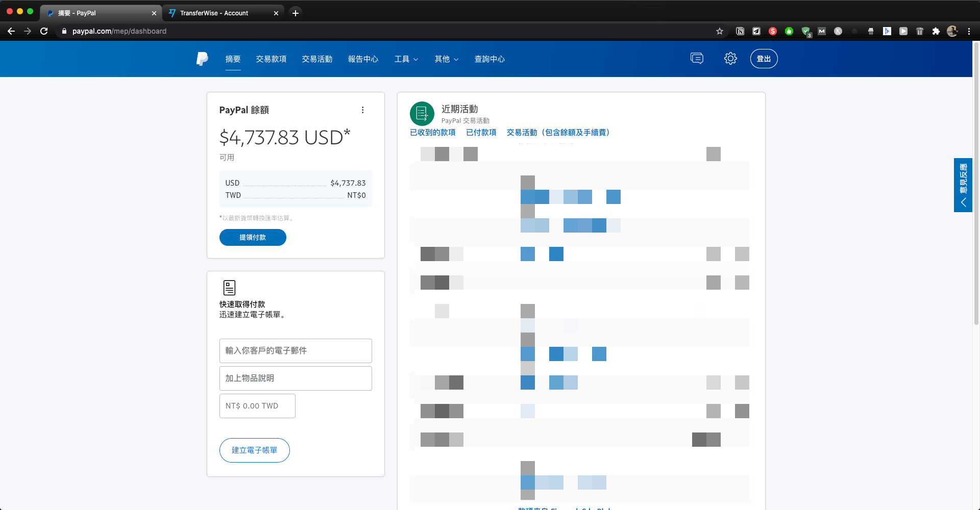Screen dimensions: 980x510
Task: Click the address bar URL
Action: 119,31
